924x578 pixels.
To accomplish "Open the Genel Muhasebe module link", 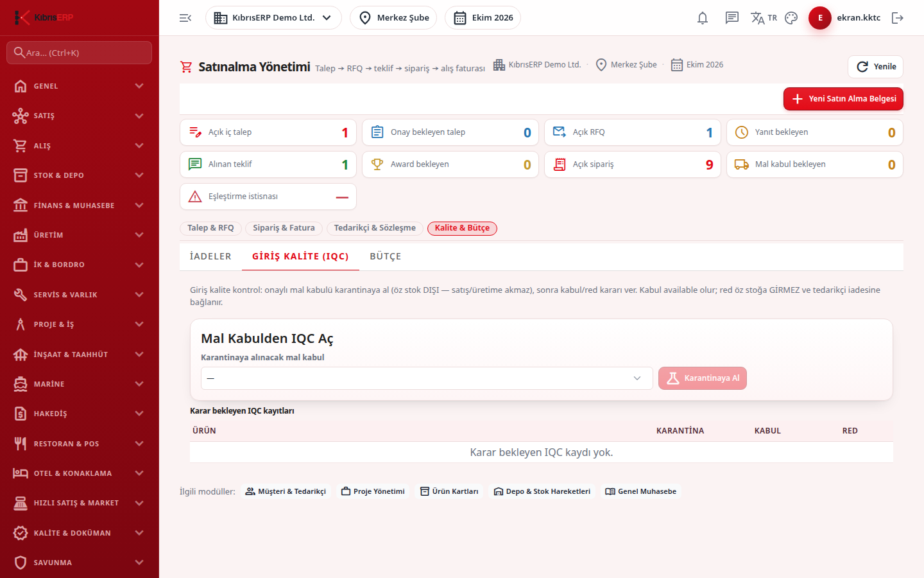I will point(640,491).
